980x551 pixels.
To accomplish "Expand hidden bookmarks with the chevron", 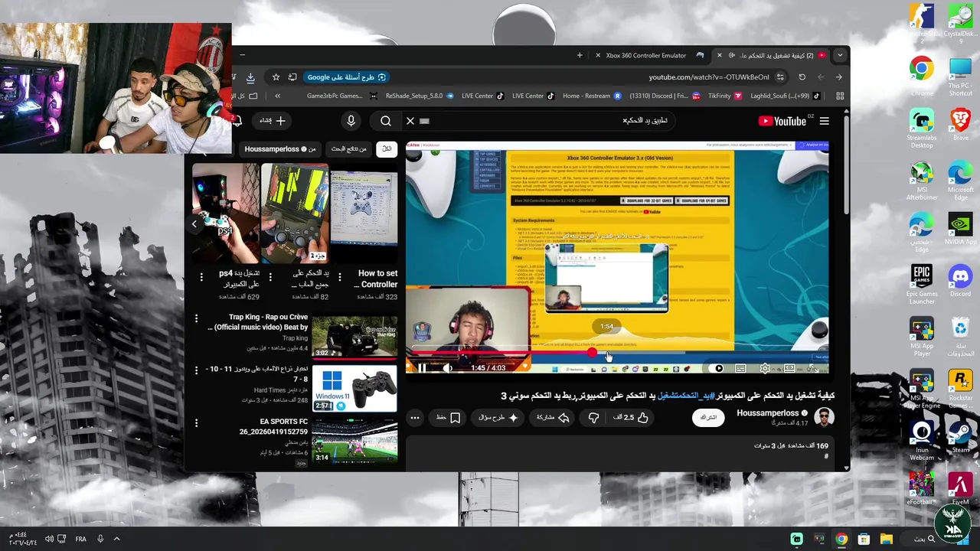I will coord(277,96).
